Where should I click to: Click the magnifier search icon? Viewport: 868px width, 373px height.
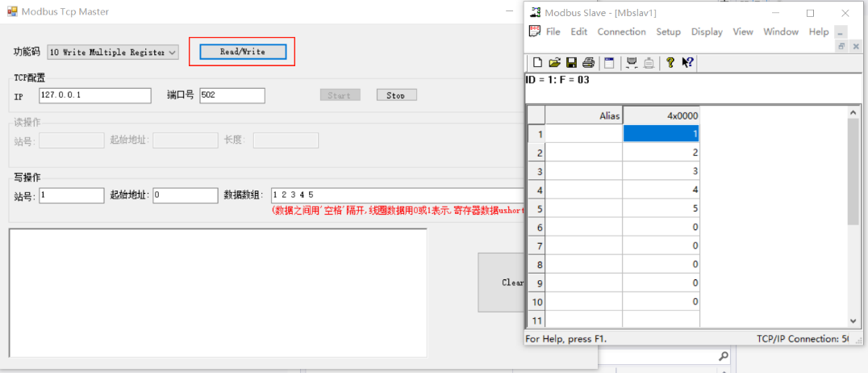[723, 356]
